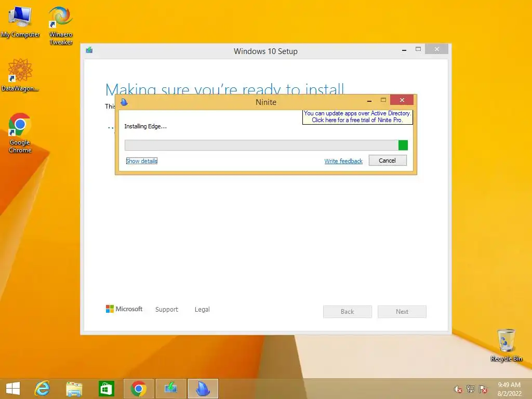Click the Ninite installation progress bar

tap(266, 145)
